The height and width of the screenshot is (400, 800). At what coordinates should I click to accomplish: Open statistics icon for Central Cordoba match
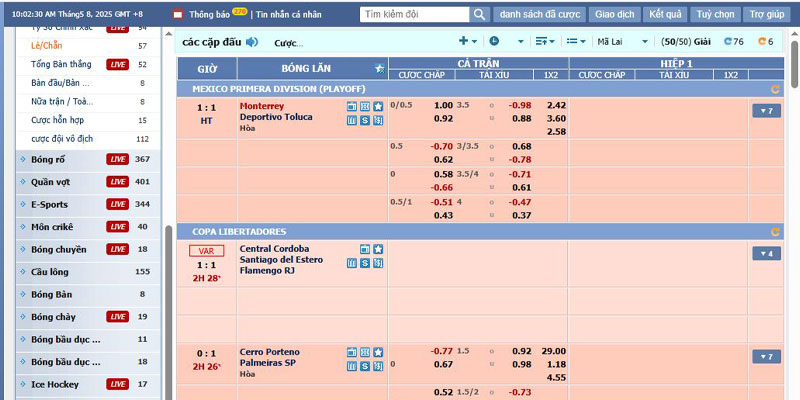pos(352,263)
